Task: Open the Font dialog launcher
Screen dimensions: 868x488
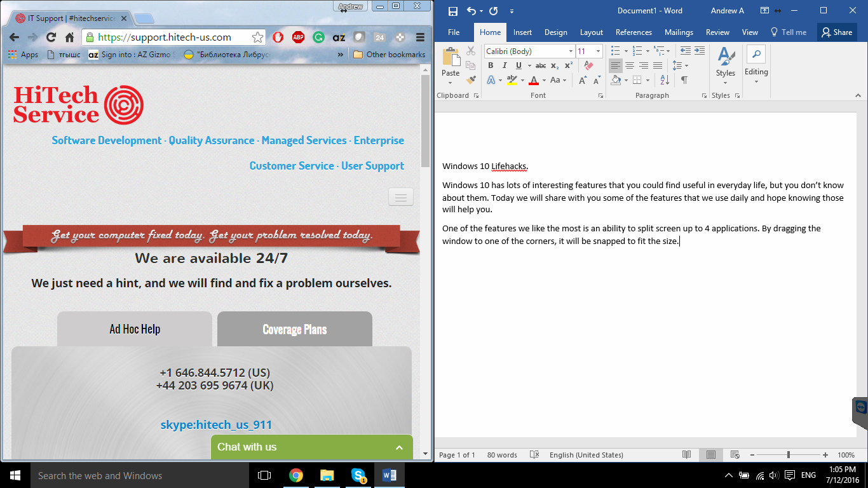Action: point(600,95)
